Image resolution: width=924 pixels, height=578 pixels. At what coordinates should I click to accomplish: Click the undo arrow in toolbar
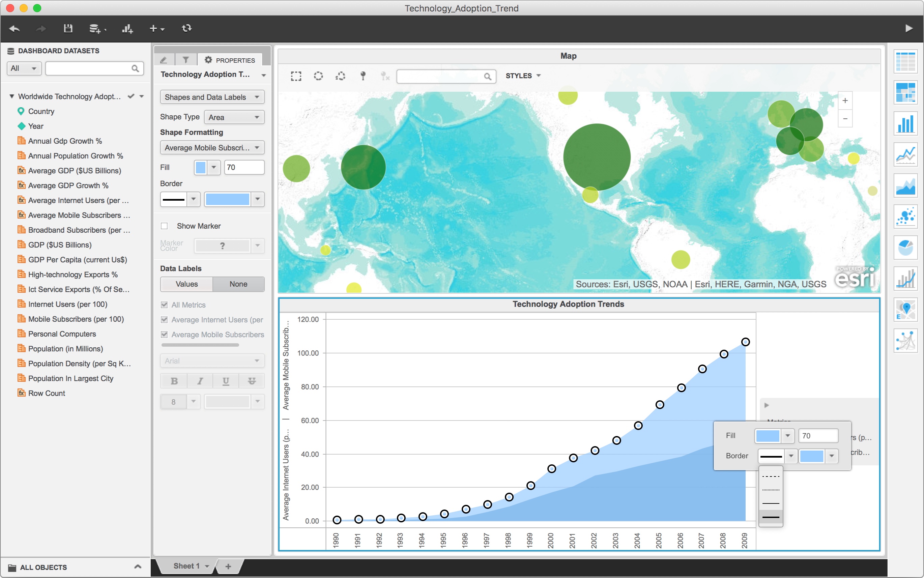(14, 29)
